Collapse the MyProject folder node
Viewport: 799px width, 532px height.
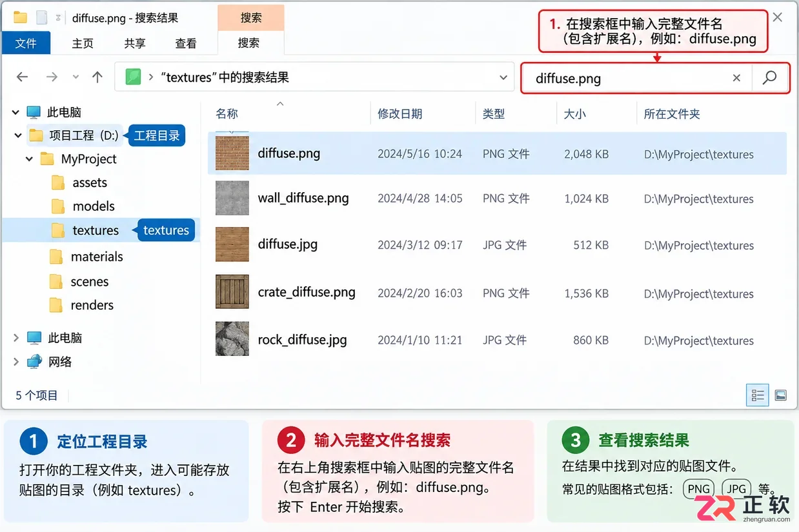point(30,159)
